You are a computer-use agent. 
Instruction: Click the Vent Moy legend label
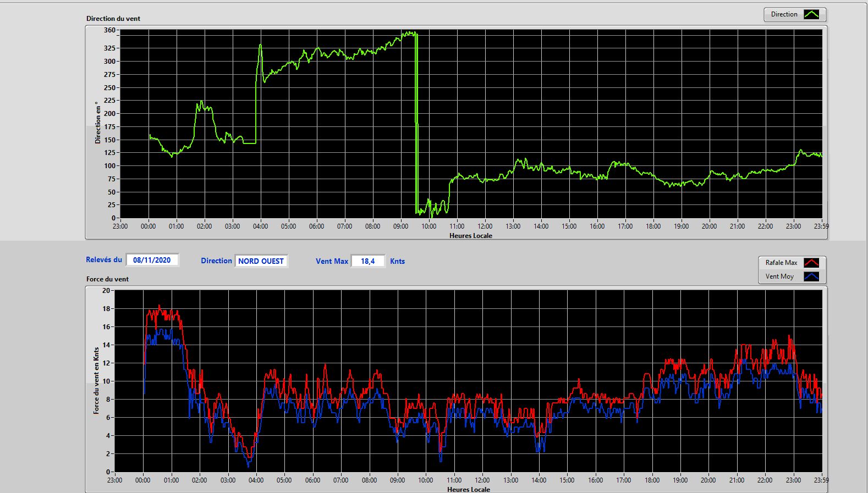tap(779, 276)
